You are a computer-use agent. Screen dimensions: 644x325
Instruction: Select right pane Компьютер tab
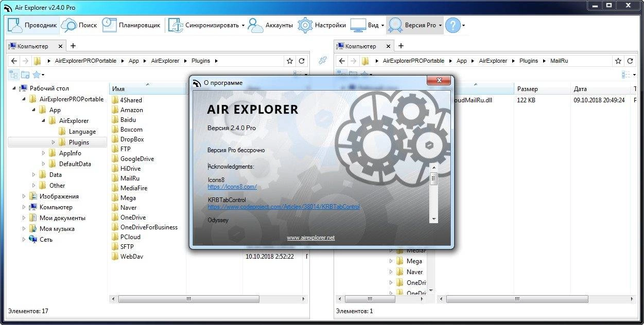[360, 46]
